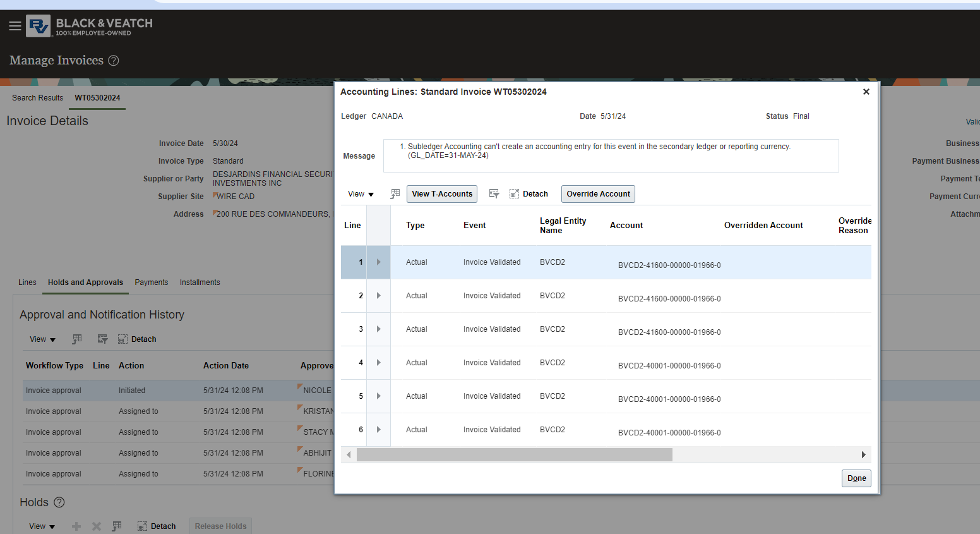Open the Search Results tab

37,97
